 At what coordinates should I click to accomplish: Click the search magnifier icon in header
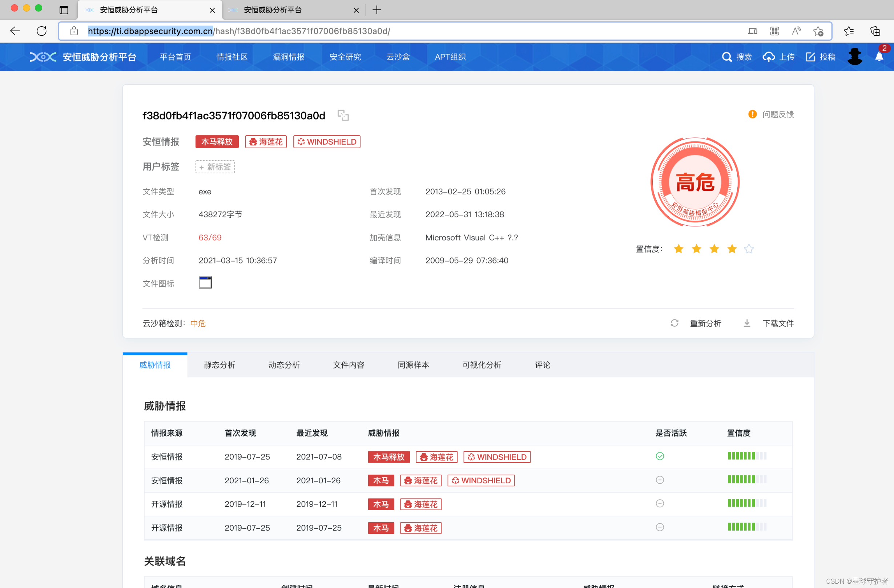click(726, 57)
